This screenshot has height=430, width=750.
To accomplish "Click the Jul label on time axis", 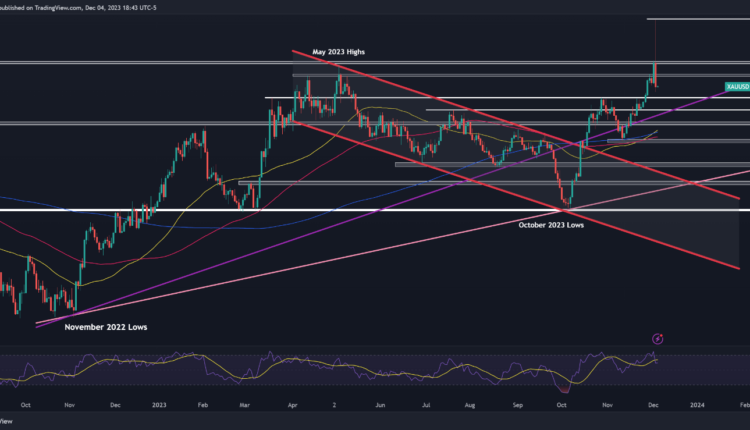I will click(427, 405).
